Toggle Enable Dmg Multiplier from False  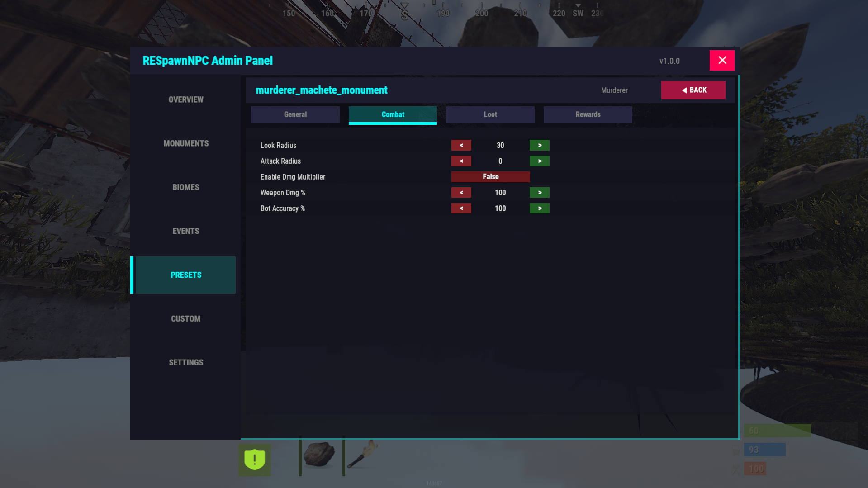[x=490, y=177]
